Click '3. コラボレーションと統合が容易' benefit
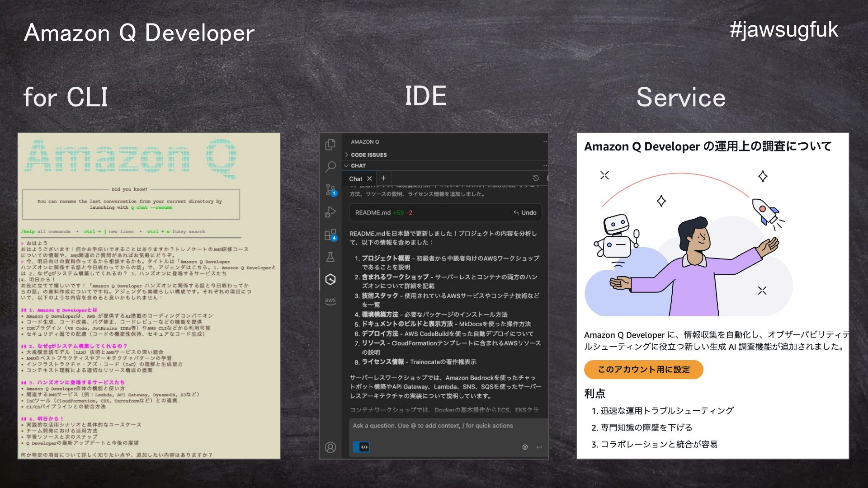The height and width of the screenshot is (488, 868). 654,444
